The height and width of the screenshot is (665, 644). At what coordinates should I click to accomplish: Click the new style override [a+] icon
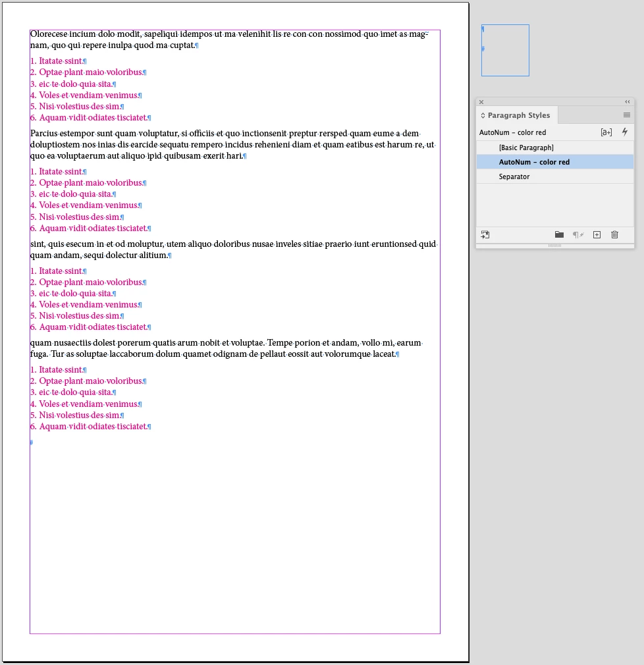pyautogui.click(x=606, y=132)
